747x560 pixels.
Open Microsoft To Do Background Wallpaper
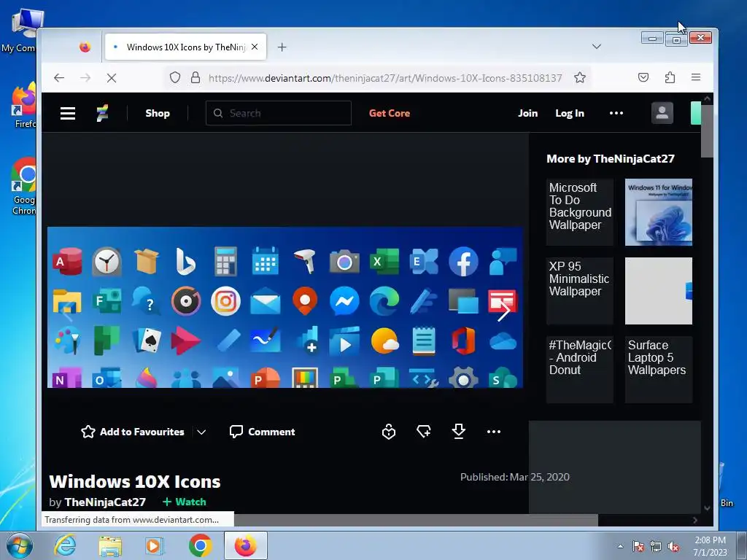(x=580, y=212)
